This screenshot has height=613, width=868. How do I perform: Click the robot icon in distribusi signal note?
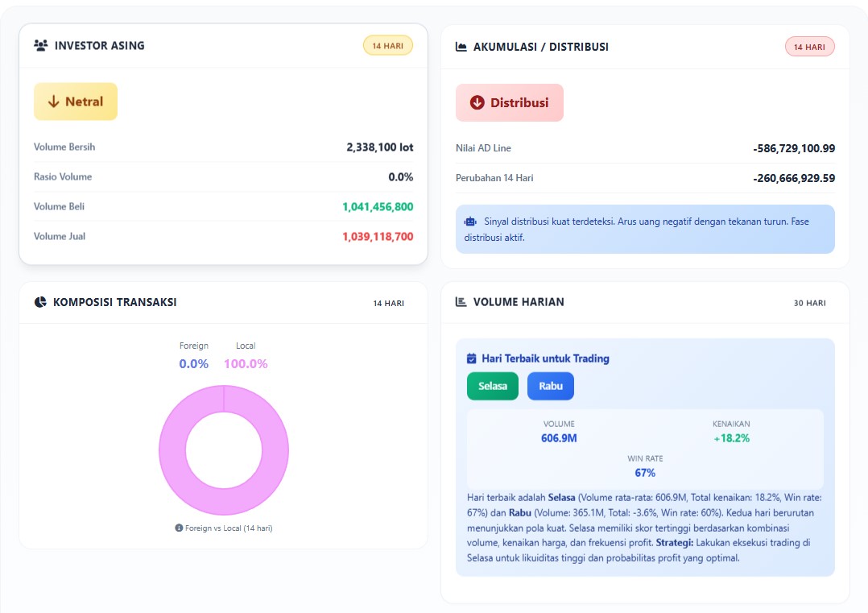(x=470, y=222)
